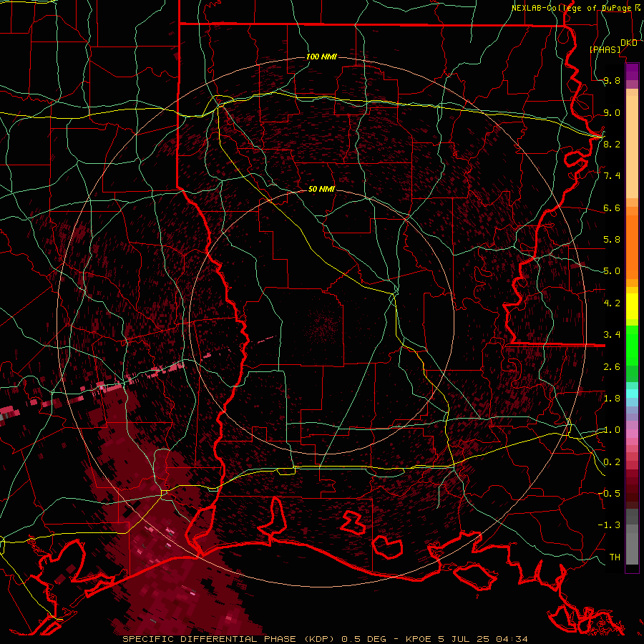Image resolution: width=644 pixels, height=644 pixels.
Task: Click the 9.8 value on the color scale
Action: pyautogui.click(x=612, y=81)
